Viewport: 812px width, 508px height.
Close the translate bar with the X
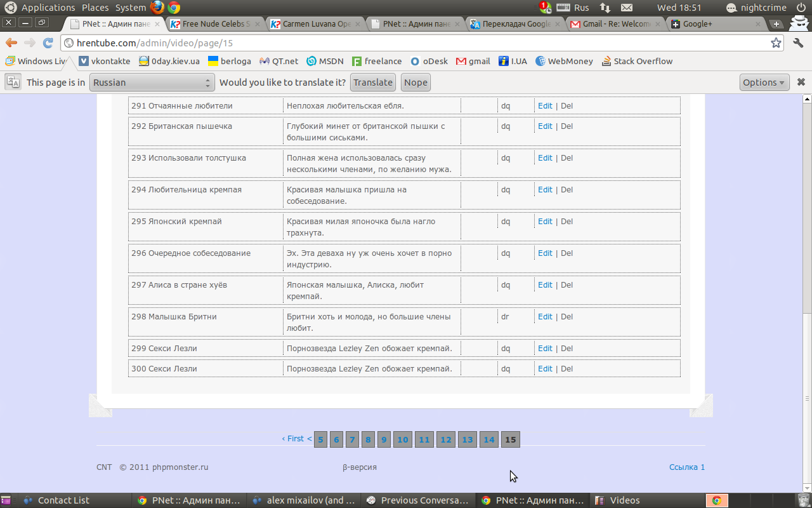[801, 82]
